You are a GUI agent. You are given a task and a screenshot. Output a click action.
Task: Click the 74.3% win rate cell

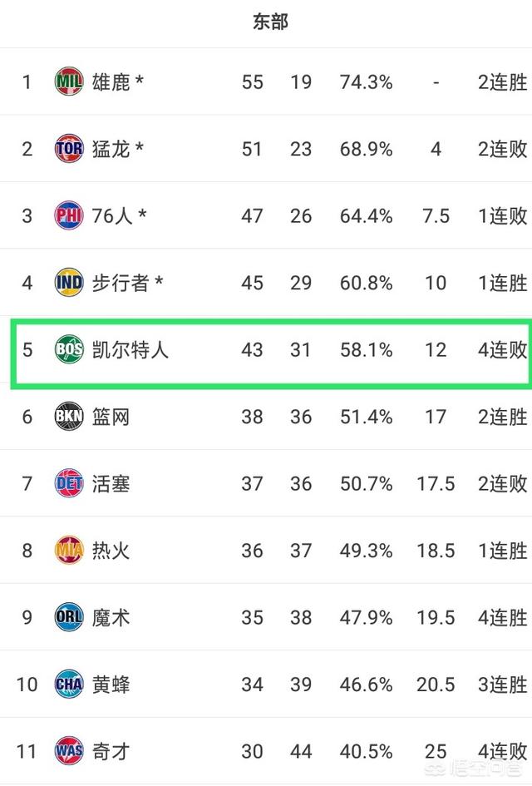(x=367, y=82)
